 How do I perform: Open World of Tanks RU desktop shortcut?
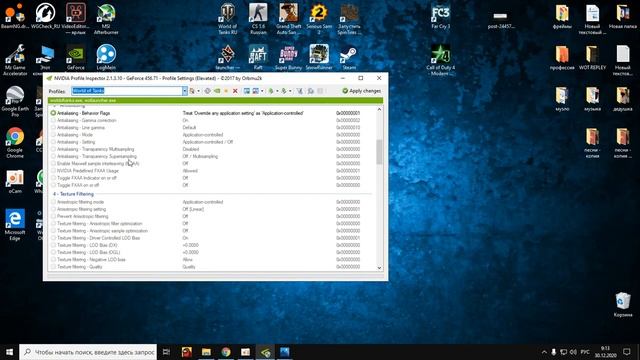pyautogui.click(x=227, y=19)
